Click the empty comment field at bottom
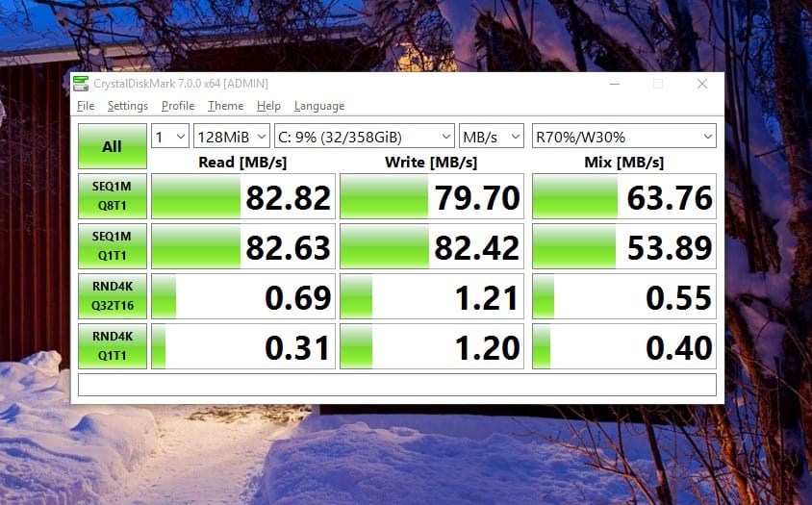 pos(396,385)
